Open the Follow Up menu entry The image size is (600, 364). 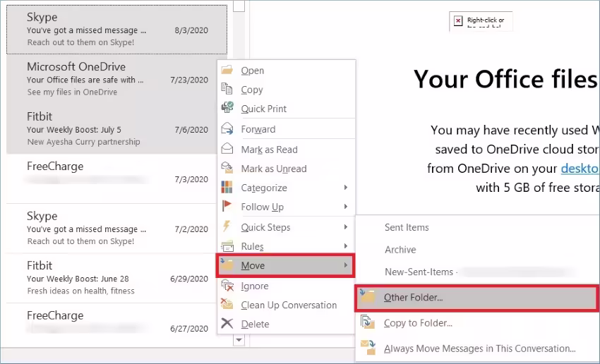click(x=286, y=207)
